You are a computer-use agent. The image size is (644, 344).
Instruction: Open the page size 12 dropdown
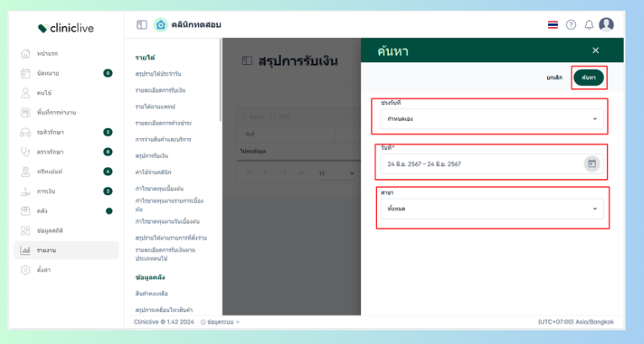coord(337,173)
